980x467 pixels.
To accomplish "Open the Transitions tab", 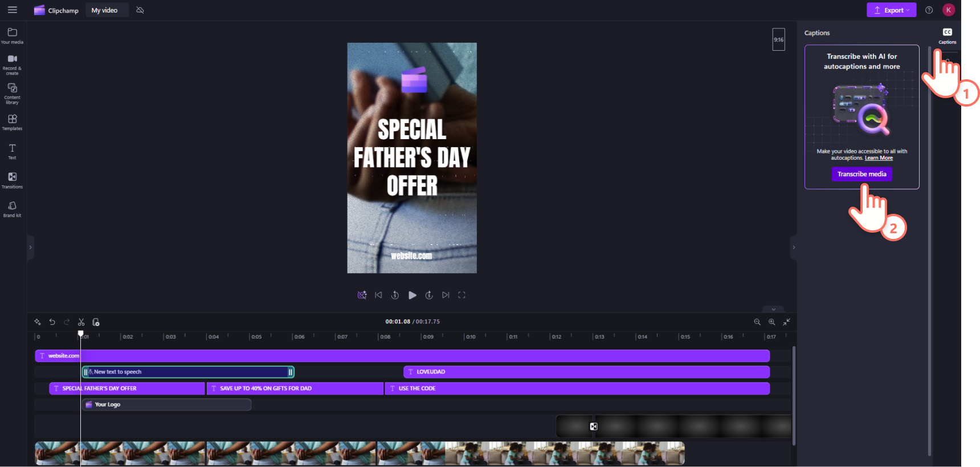I will 12,181.
